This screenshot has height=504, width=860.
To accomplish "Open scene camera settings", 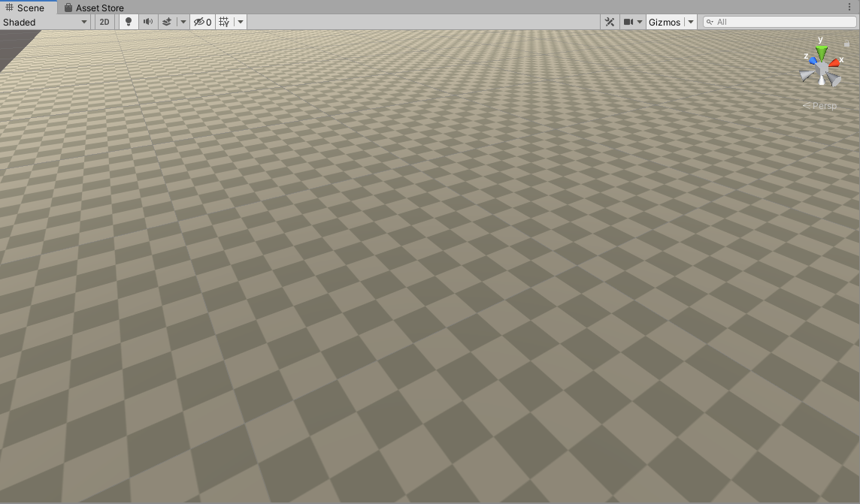I will coord(632,22).
